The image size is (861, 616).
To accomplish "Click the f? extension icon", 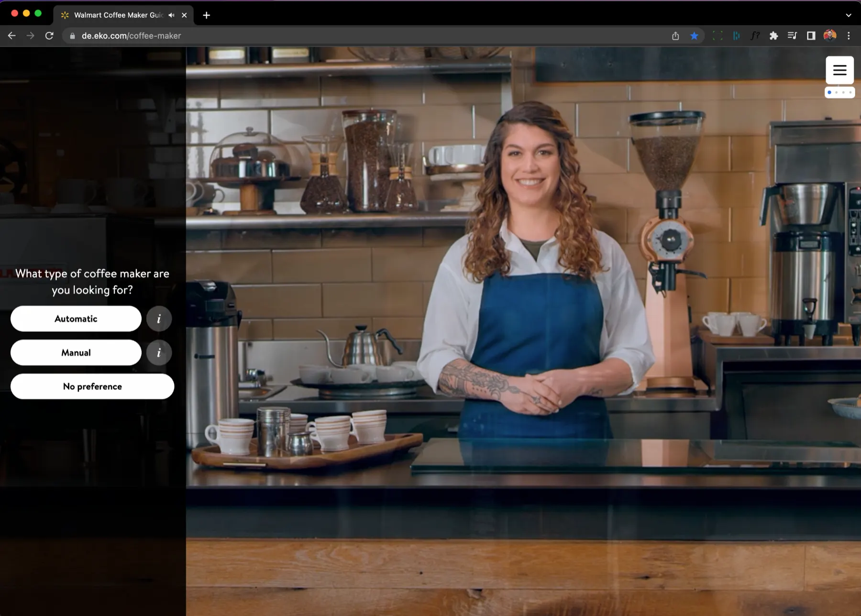I will pos(755,36).
